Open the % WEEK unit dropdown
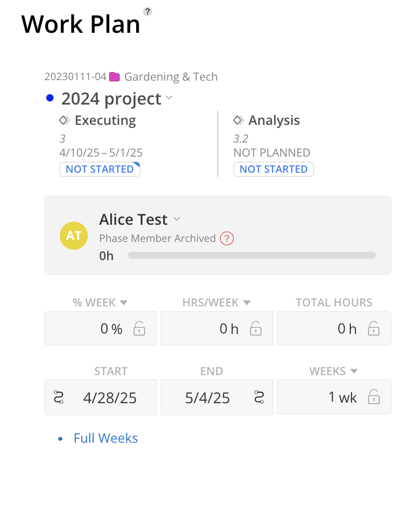This screenshot has width=420, height=514. click(124, 303)
